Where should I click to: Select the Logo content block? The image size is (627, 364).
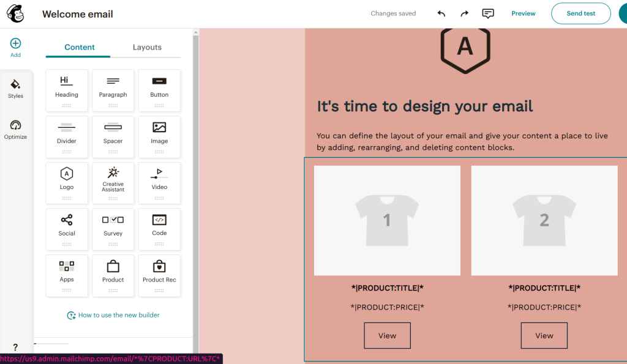(67, 183)
